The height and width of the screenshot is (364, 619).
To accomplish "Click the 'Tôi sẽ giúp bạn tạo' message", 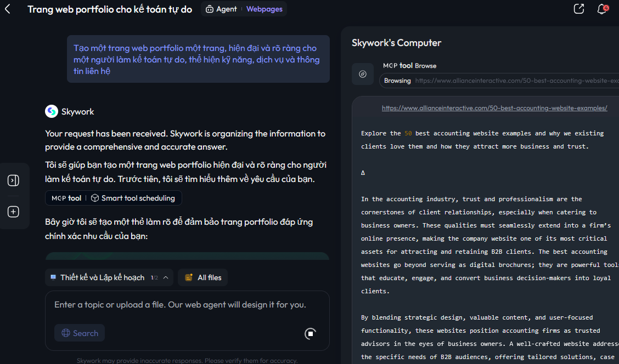I will pos(185,172).
